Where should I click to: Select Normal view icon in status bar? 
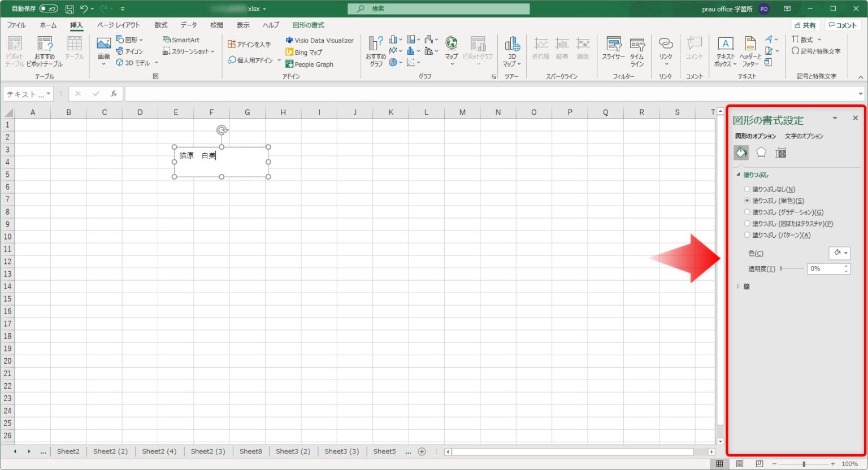click(719, 464)
